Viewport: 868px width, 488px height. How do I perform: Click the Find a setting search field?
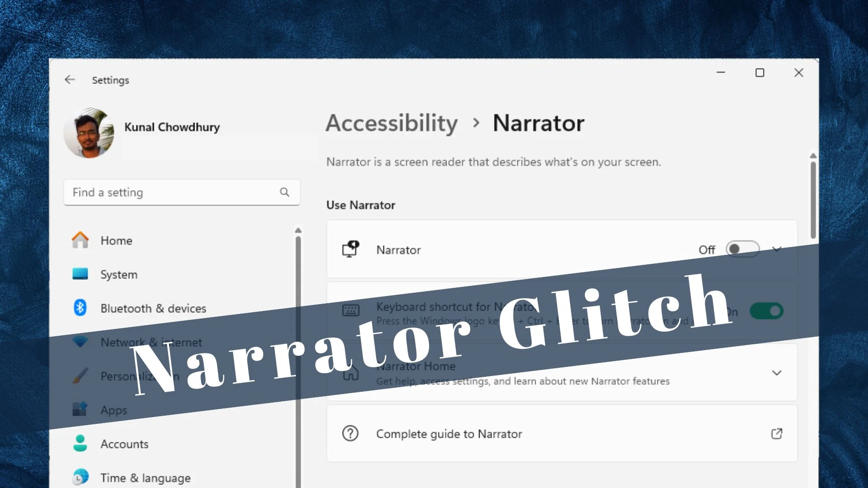[176, 192]
